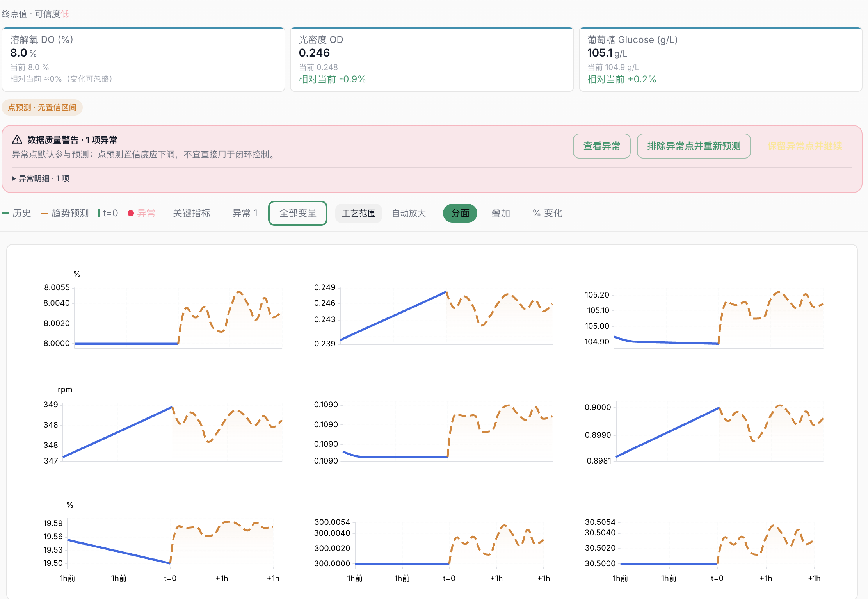Click the 相对当前 +0.2% text
Viewport: 868px width, 599px height.
(621, 79)
